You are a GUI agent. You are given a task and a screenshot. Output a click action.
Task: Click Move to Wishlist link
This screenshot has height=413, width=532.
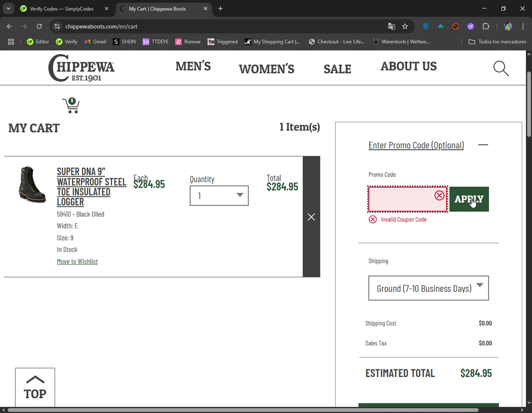pos(77,262)
